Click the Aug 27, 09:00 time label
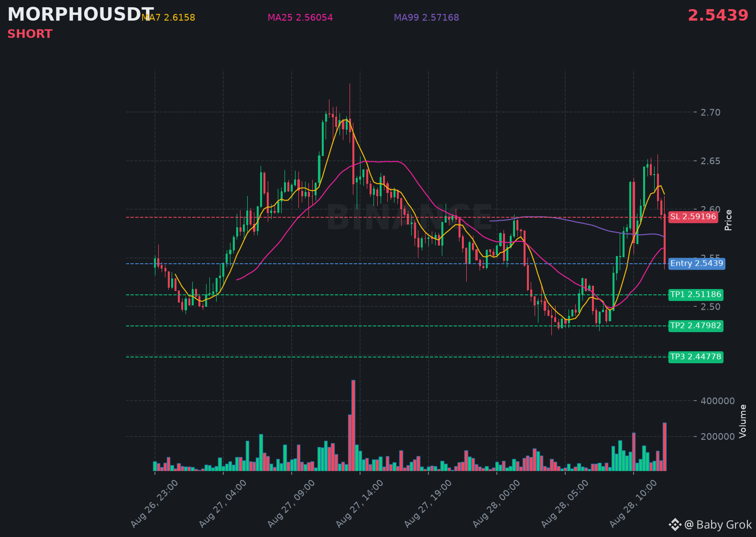The image size is (756, 537). (292, 504)
